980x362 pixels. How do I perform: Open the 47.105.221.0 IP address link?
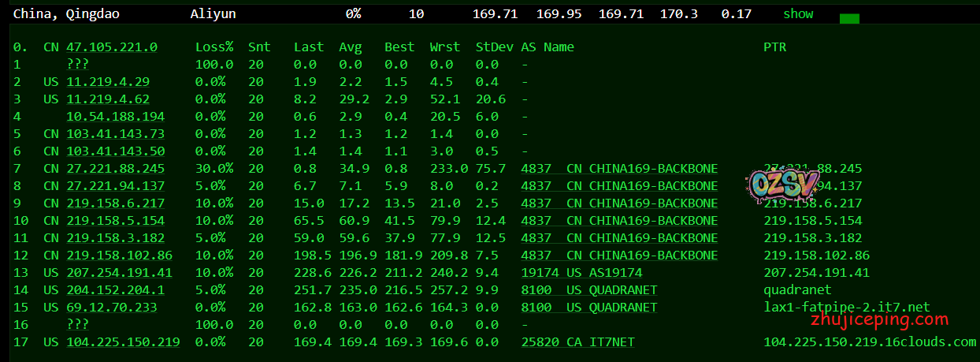point(111,47)
